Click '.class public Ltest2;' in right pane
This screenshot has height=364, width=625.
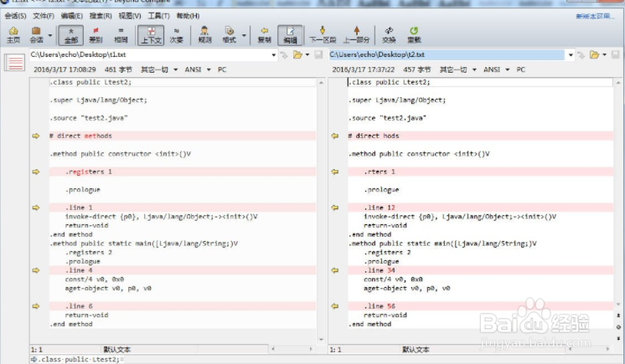(x=389, y=82)
